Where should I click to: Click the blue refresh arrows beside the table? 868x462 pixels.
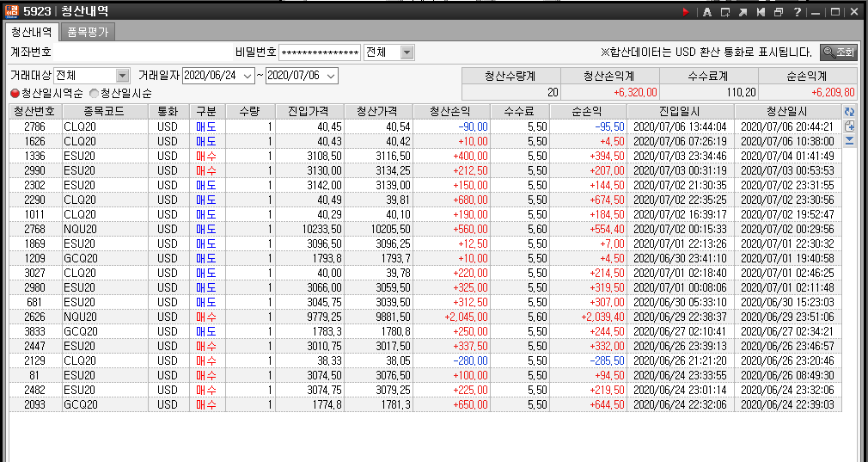(850, 112)
